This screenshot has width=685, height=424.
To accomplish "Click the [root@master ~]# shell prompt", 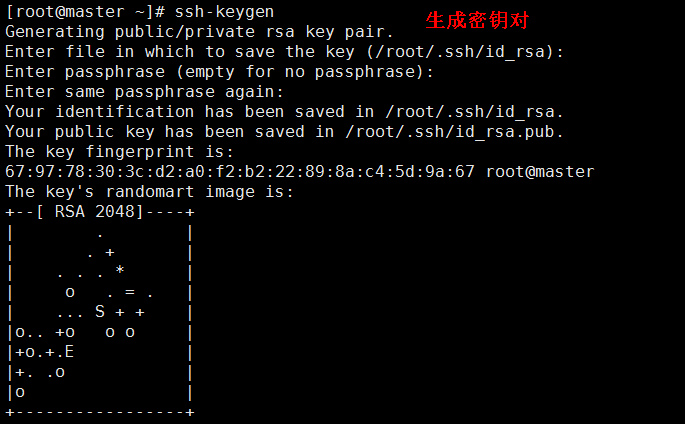I will pos(80,12).
